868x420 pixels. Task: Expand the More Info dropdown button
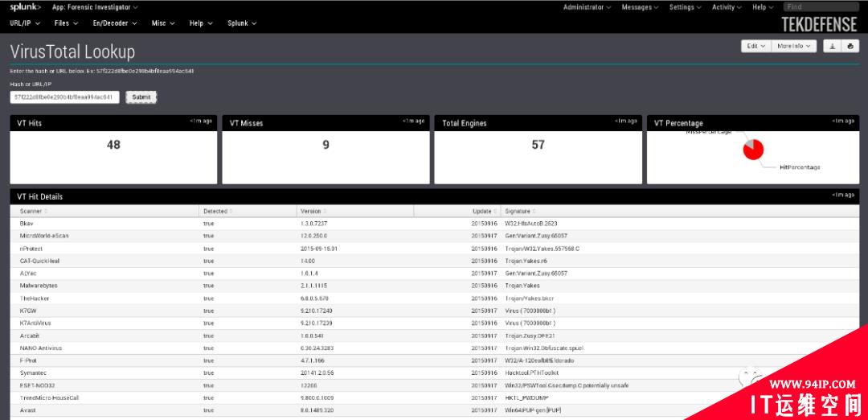tap(794, 47)
